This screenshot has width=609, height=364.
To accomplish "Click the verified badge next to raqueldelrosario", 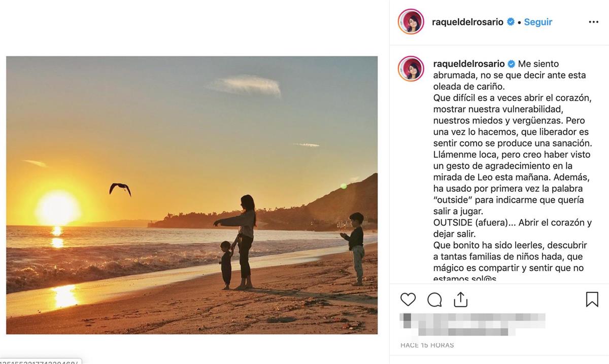I will point(510,22).
